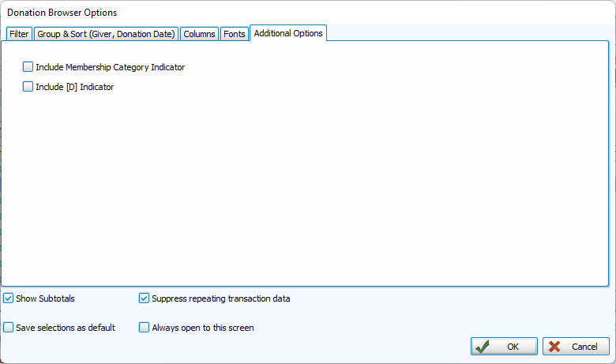Click the green checkmark icon on OK
This screenshot has width=616, height=364.
[483, 347]
